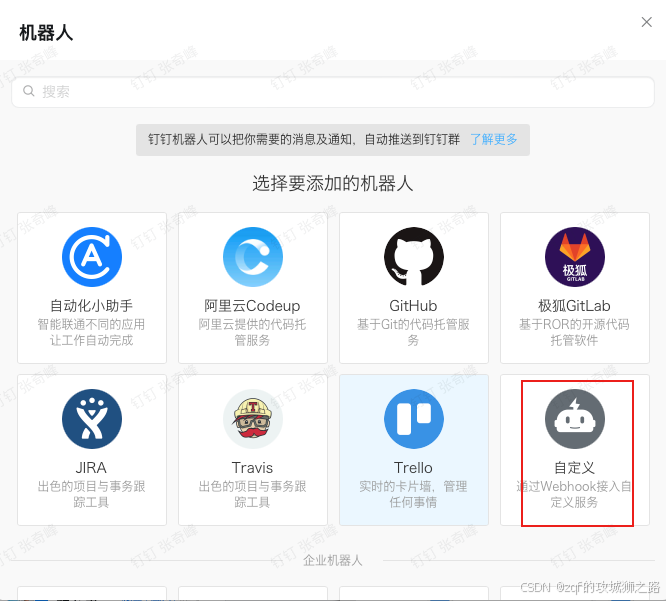Click description 基于Git的代码托管服务

point(413,332)
